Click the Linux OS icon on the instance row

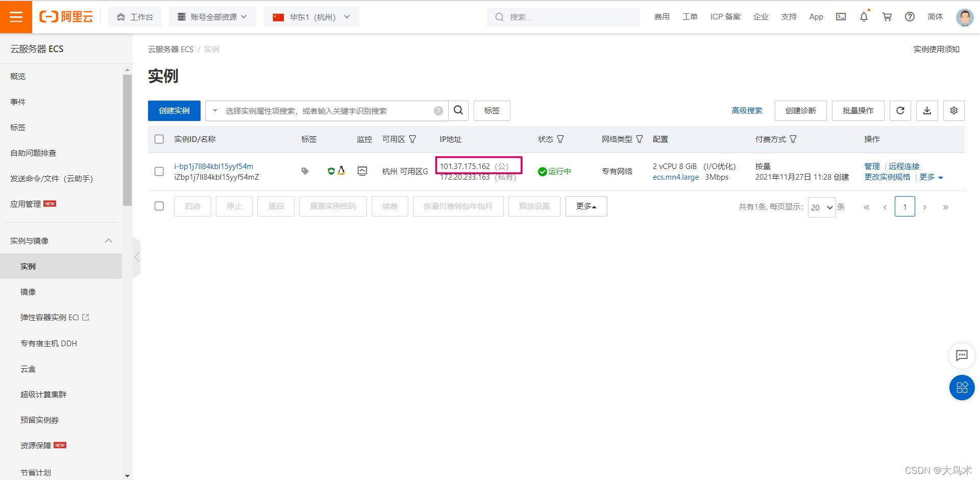point(341,171)
